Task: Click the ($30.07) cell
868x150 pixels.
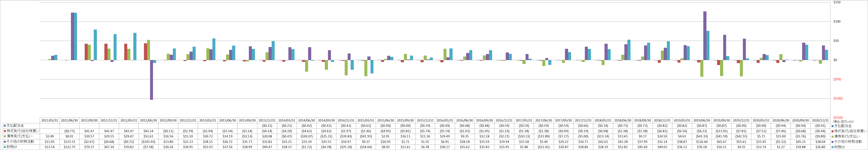Action: 307,137
